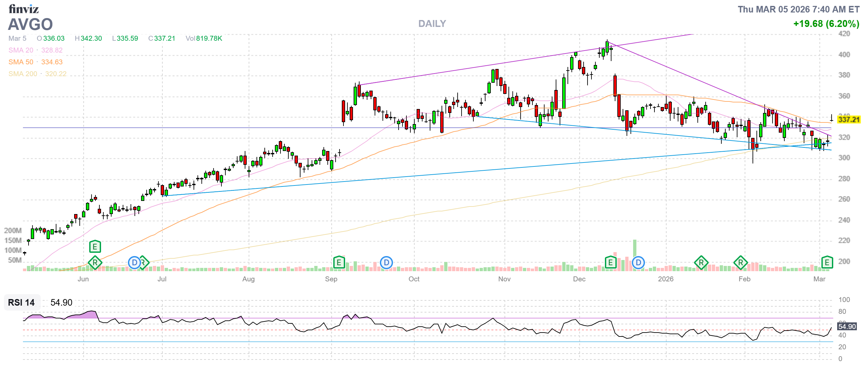Viewport: 868px width, 369px height.
Task: Click the "D" dividend marker before July
Action: pos(134,262)
